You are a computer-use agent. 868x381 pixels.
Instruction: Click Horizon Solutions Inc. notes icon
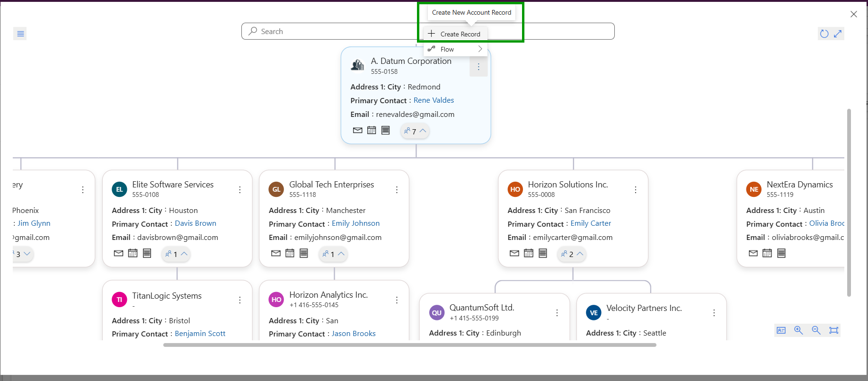[543, 253]
